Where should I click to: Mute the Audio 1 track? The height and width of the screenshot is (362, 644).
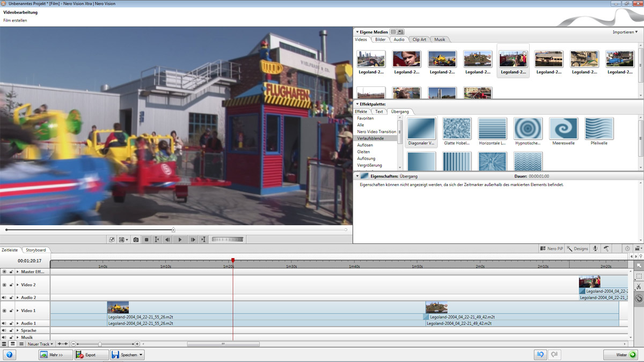click(x=4, y=323)
